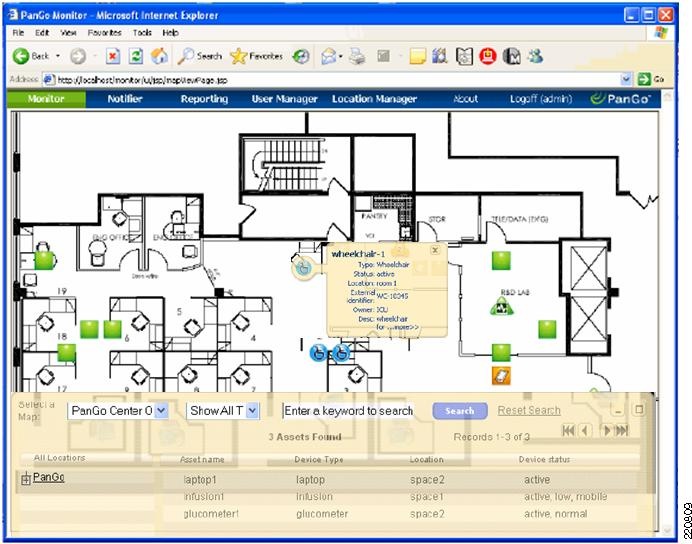The height and width of the screenshot is (544, 692).
Task: Open the Messenger people icon
Action: 535,56
